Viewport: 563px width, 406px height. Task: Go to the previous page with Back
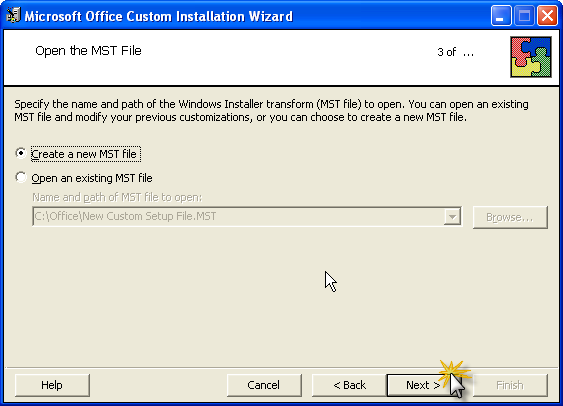pos(349,385)
